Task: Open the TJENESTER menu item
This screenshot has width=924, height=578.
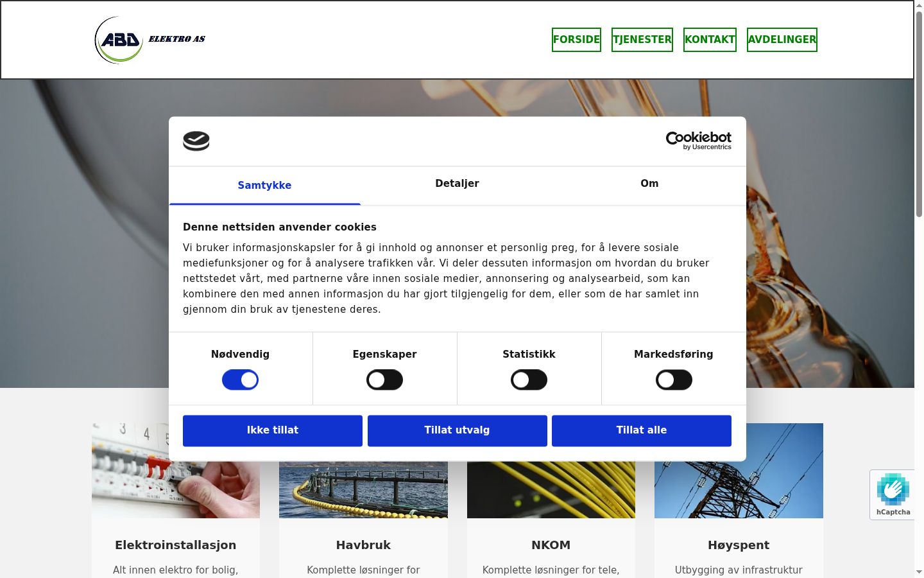Action: tap(642, 40)
